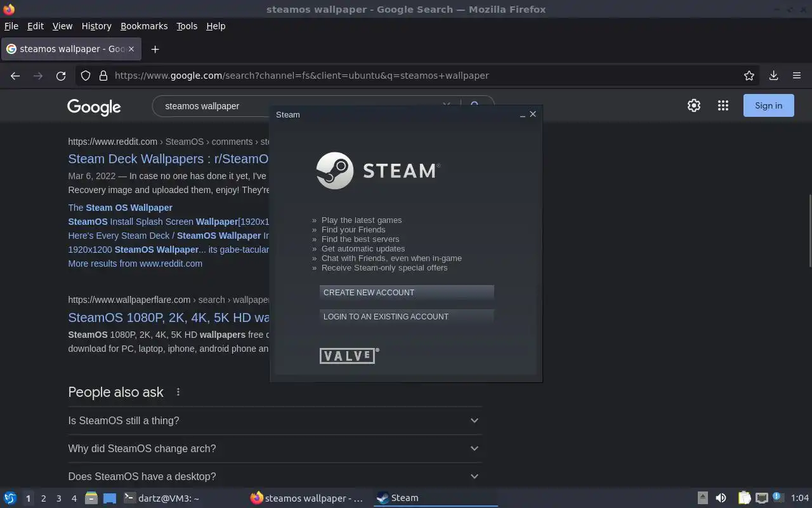Open the Help menu

(216, 26)
